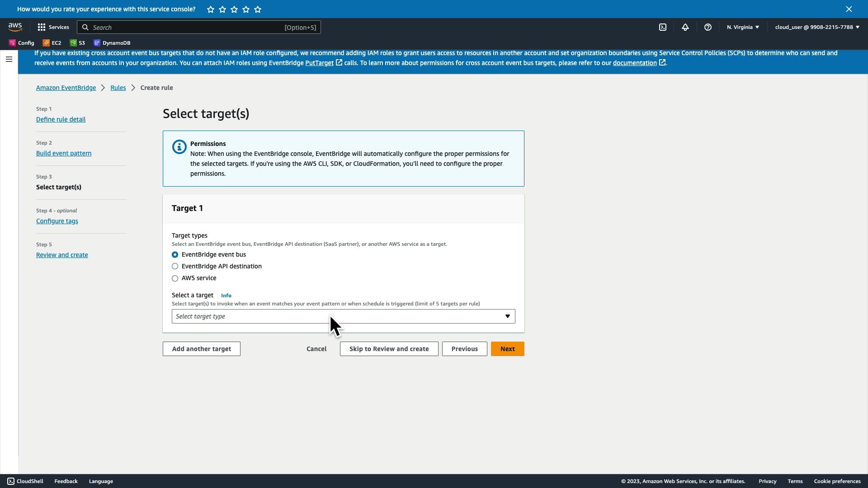Screen dimensions: 868x488
Task: Select AWS service target type radio
Action: click(x=175, y=278)
